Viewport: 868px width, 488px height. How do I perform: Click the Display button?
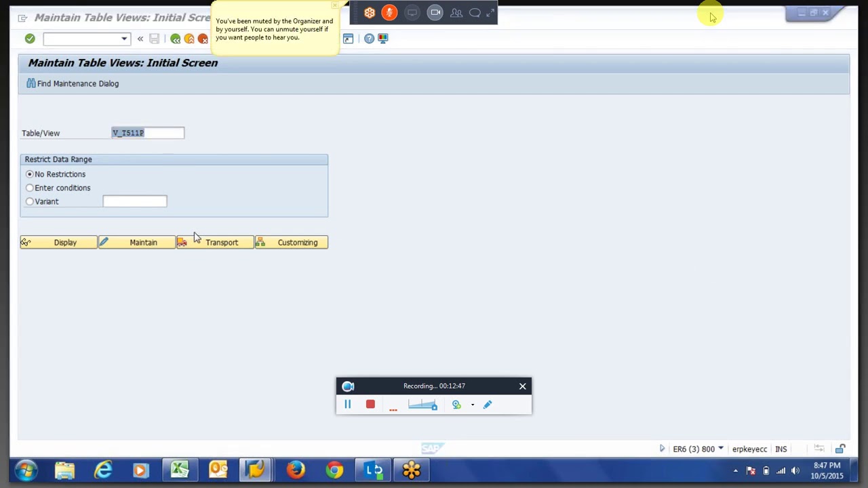58,243
